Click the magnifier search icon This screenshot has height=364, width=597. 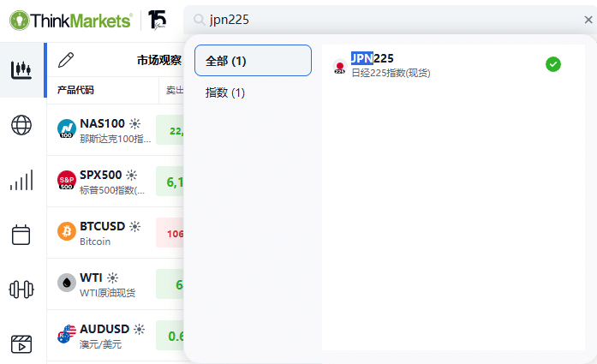pos(199,20)
